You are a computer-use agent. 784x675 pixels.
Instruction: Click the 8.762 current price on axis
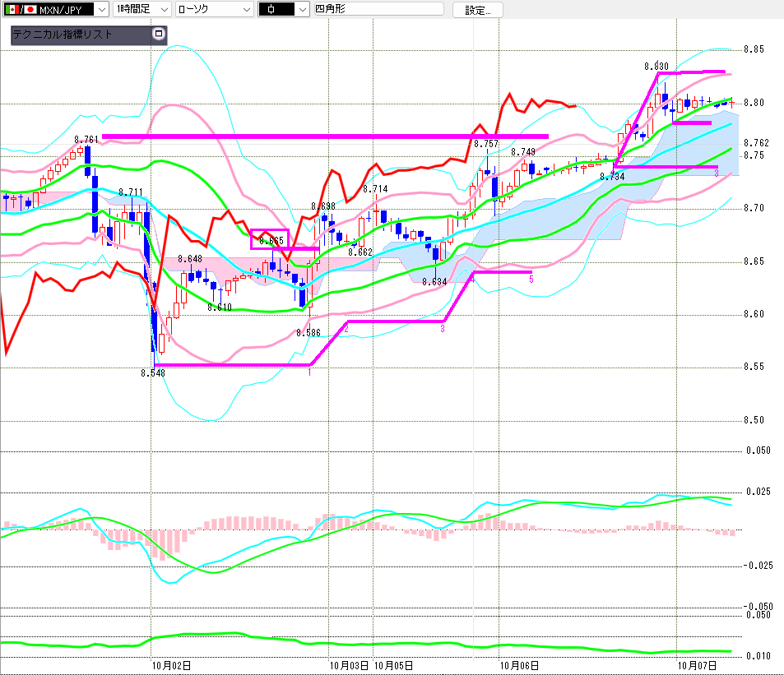coord(756,143)
